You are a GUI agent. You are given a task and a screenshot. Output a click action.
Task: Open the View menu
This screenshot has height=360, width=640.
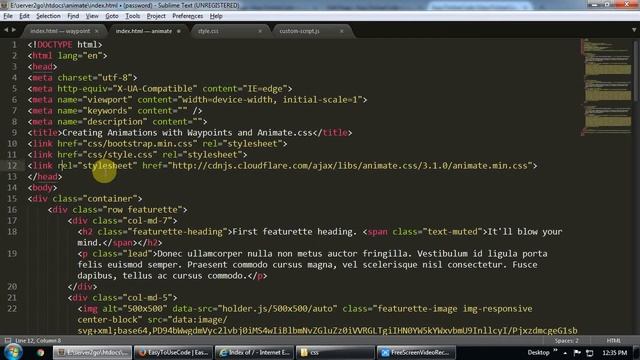pos(92,16)
